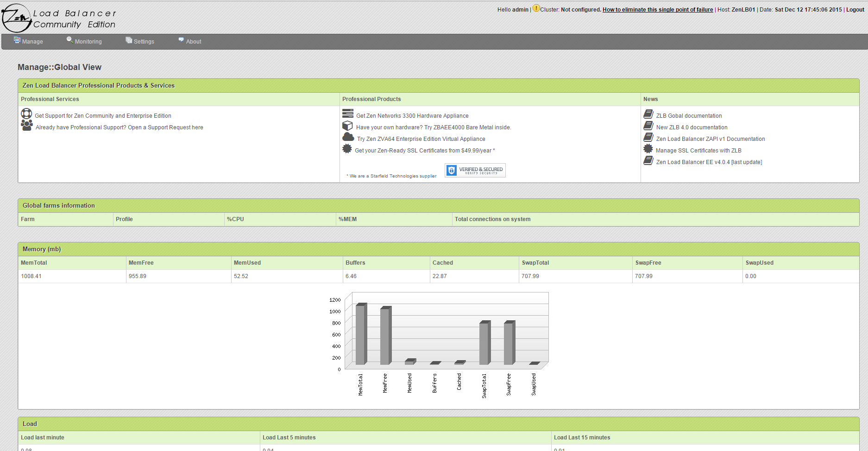Click the Cached value 22.87
The image size is (868, 451).
click(440, 276)
